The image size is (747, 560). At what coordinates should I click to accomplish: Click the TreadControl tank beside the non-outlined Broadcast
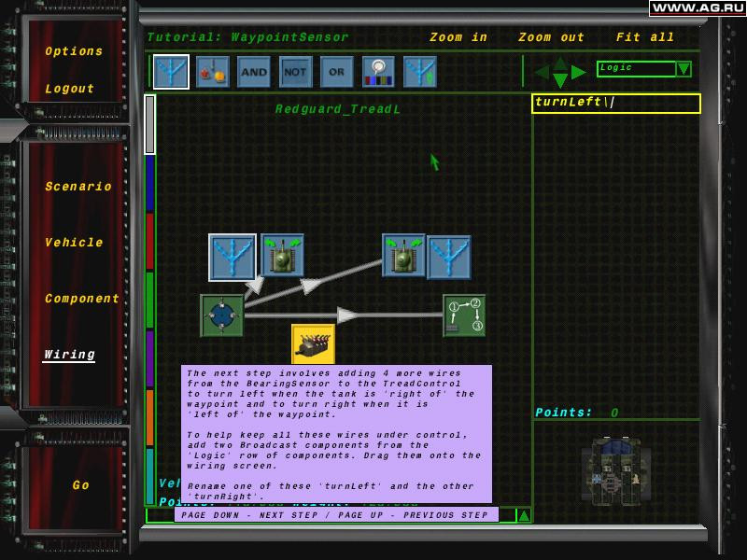point(403,256)
